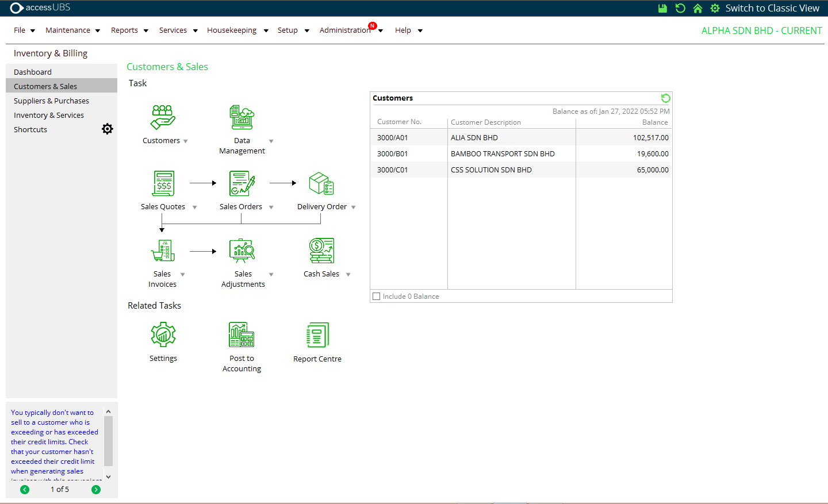Go to Suppliers & Purchases section

click(x=51, y=101)
